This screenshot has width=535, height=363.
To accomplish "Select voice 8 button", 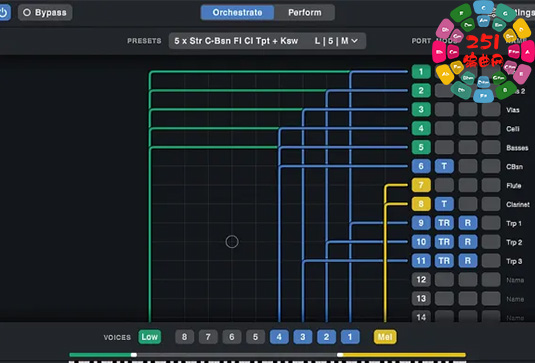I will (185, 337).
